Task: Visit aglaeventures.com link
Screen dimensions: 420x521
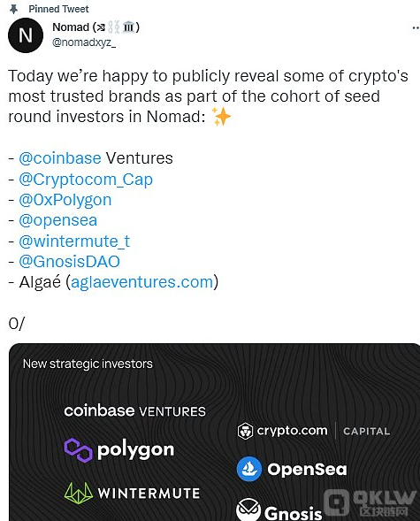Action: pyautogui.click(x=141, y=282)
